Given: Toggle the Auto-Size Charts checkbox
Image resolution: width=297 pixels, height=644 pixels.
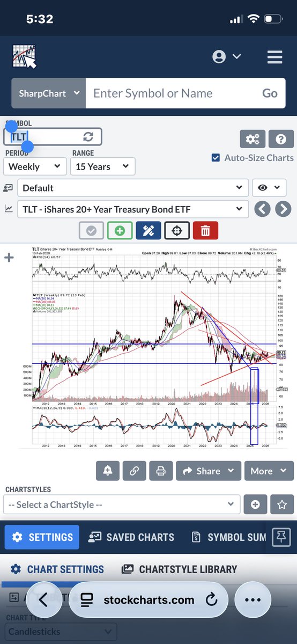Looking at the screenshot, I should (x=216, y=158).
